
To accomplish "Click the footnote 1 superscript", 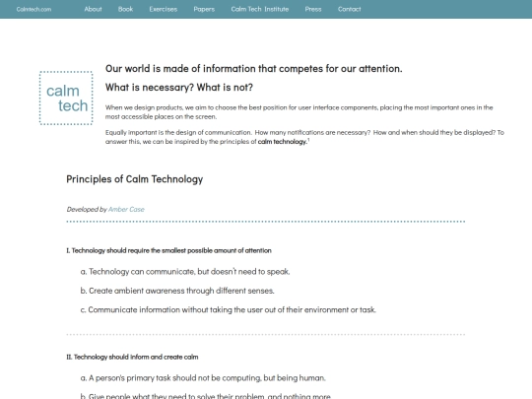I will (308, 140).
